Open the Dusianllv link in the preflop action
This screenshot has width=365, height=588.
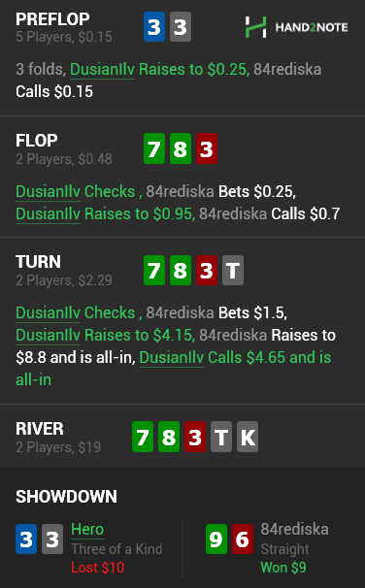[x=102, y=69]
